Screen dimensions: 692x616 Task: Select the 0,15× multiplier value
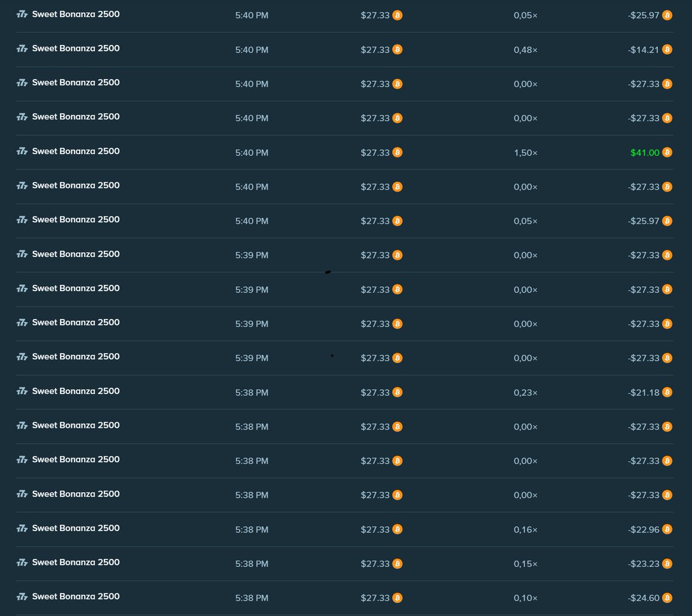coord(525,564)
